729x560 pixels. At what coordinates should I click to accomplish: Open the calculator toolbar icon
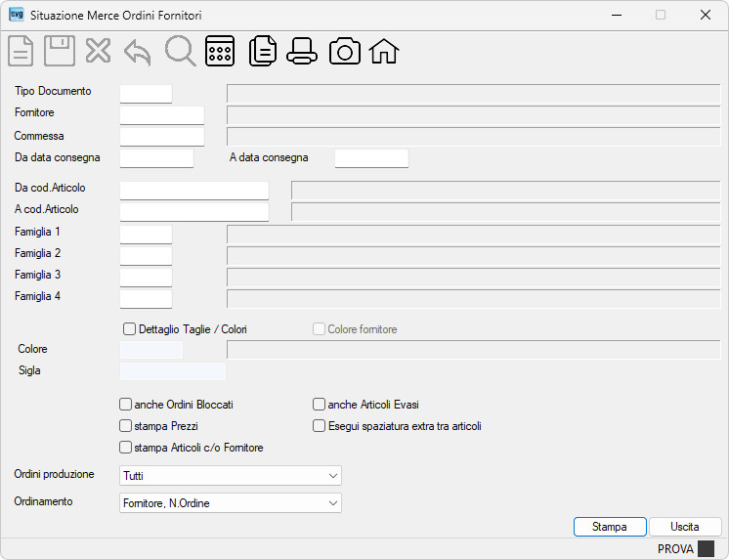click(x=220, y=51)
